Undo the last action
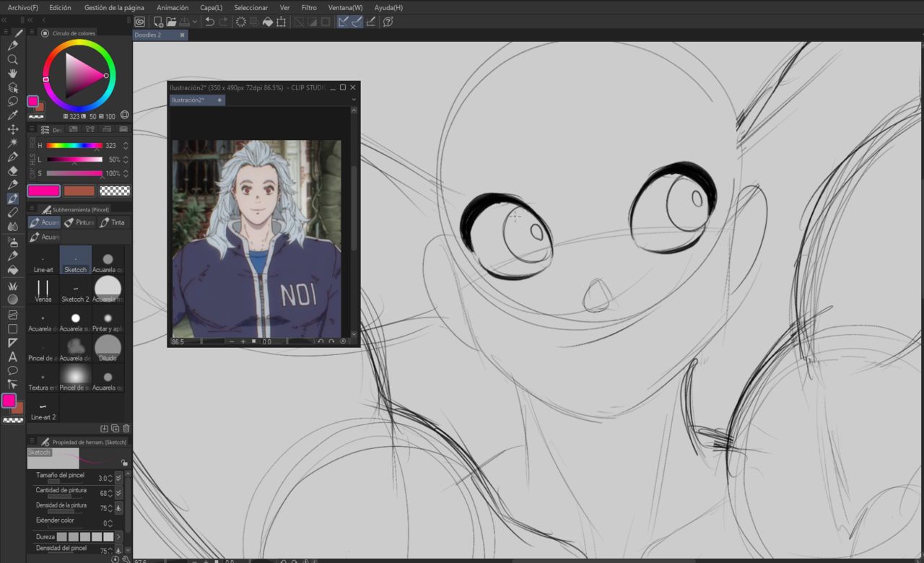This screenshot has width=924, height=563. tap(209, 22)
